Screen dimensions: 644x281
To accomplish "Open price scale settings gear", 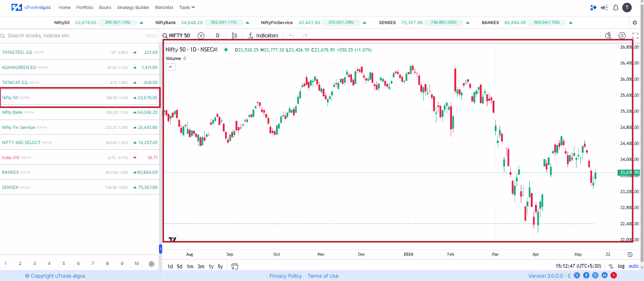I will tap(630, 254).
